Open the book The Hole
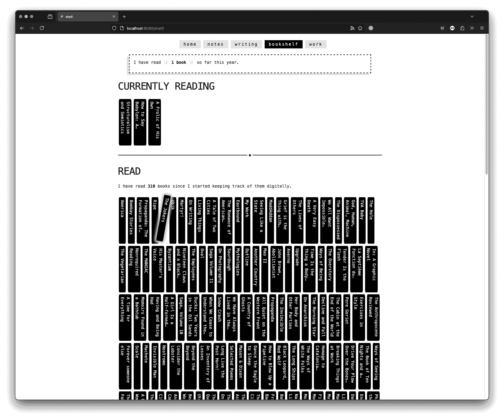 click(x=371, y=220)
